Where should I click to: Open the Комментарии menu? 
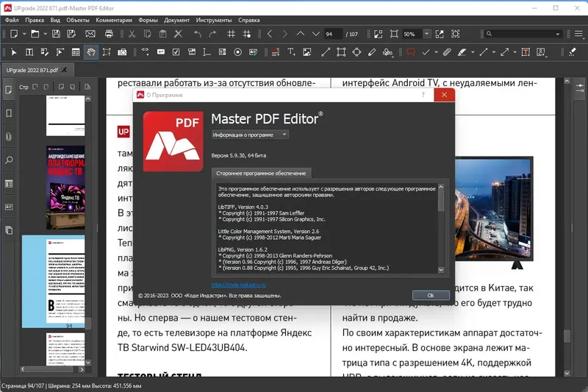(x=114, y=20)
